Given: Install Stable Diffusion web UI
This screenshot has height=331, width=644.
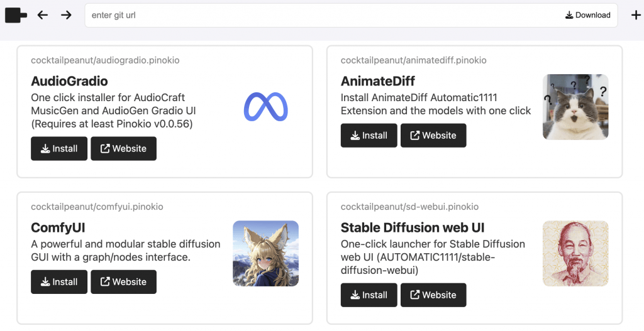Looking at the screenshot, I should point(369,295).
